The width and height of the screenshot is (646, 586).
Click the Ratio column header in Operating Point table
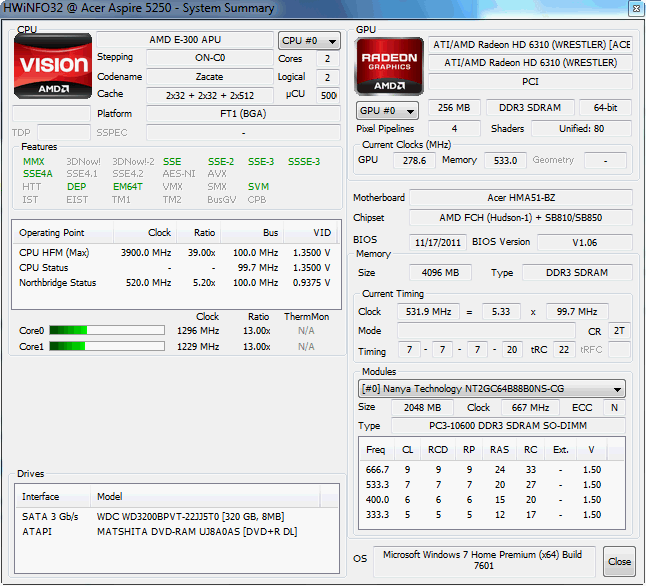[199, 233]
